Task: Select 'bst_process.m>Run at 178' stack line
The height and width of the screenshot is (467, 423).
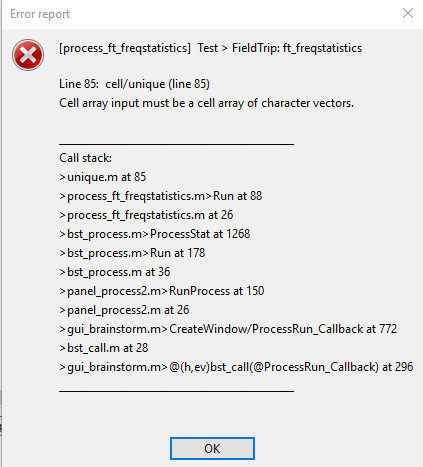Action: tap(132, 253)
